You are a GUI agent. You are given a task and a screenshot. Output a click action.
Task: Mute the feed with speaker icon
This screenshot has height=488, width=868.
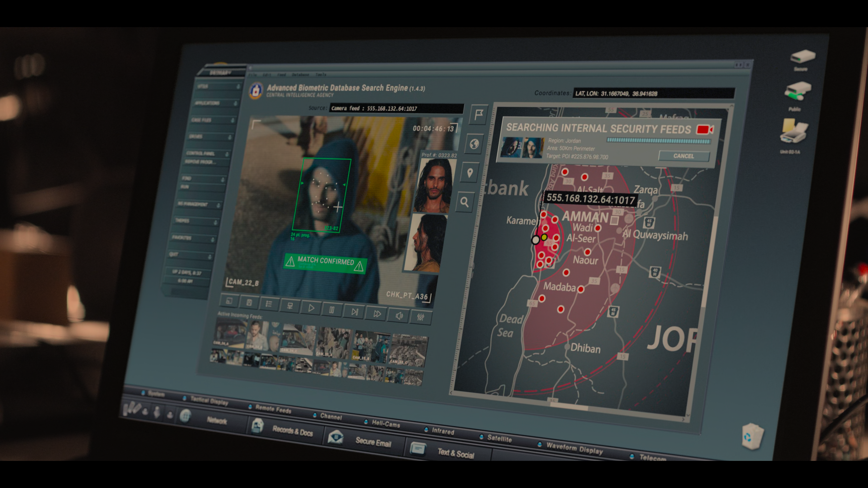(x=399, y=316)
